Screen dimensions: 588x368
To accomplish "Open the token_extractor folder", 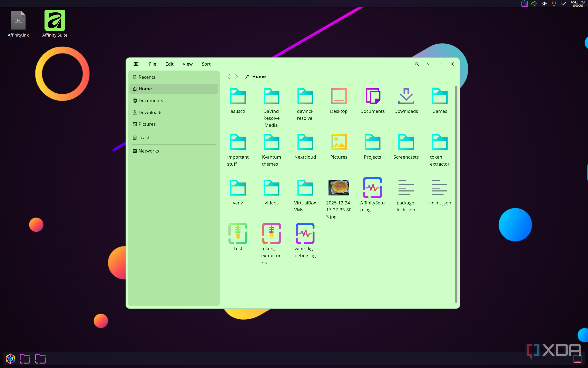I will [440, 150].
